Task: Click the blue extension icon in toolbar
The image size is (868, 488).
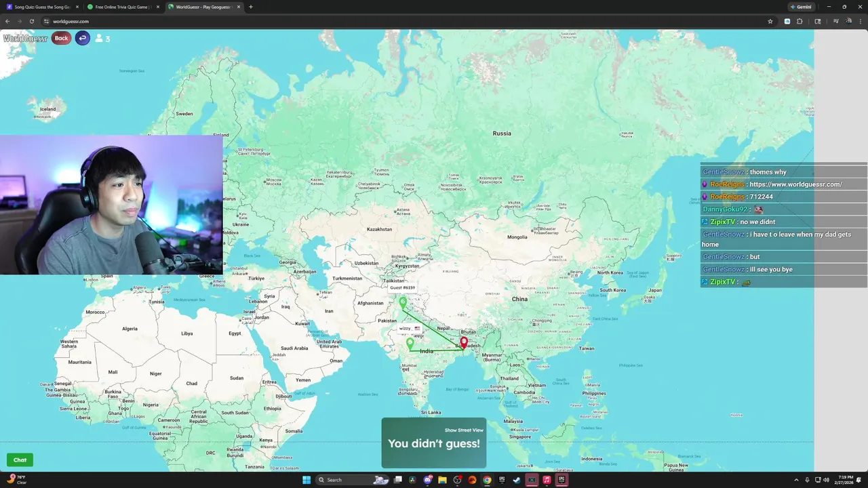Action: [x=787, y=21]
